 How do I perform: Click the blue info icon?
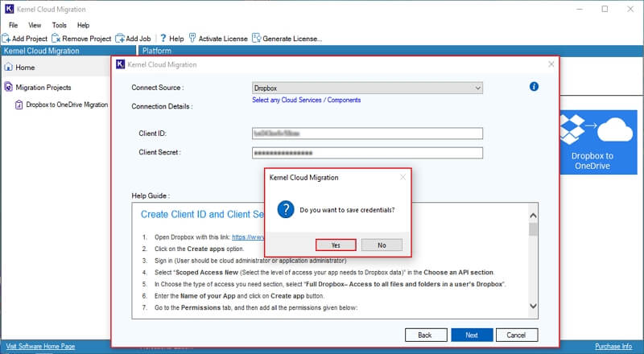pos(534,86)
